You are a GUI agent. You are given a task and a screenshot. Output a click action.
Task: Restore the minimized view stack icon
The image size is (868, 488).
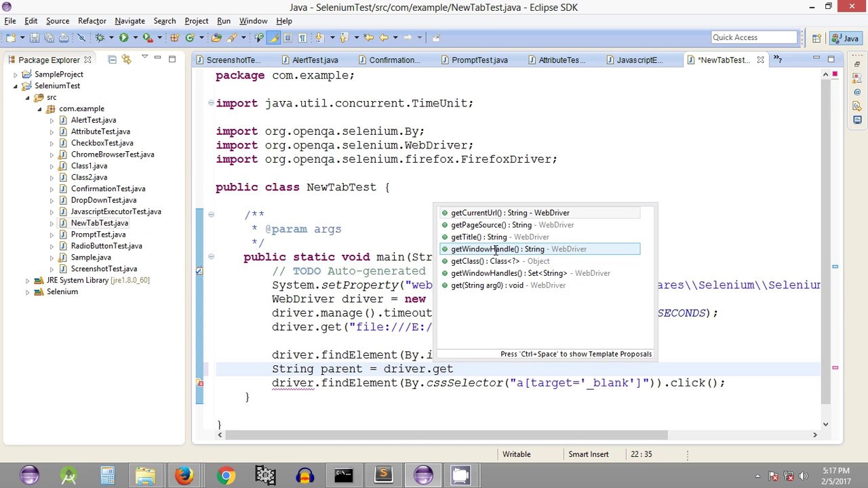click(x=857, y=64)
